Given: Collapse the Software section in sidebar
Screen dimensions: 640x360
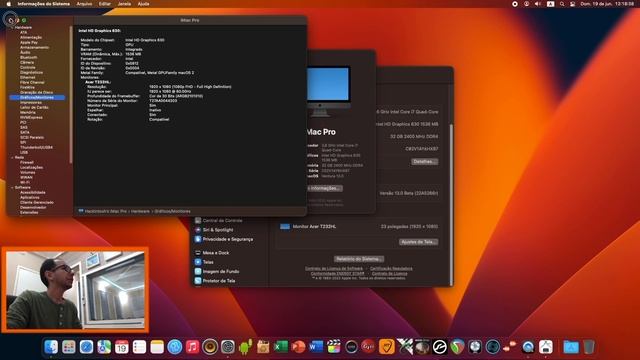Looking at the screenshot, I should click(12, 187).
